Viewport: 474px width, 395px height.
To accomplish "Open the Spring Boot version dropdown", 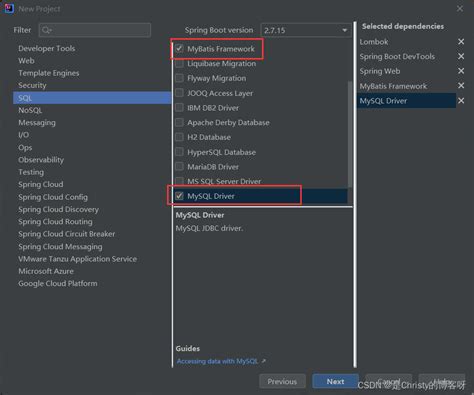I will pos(306,30).
